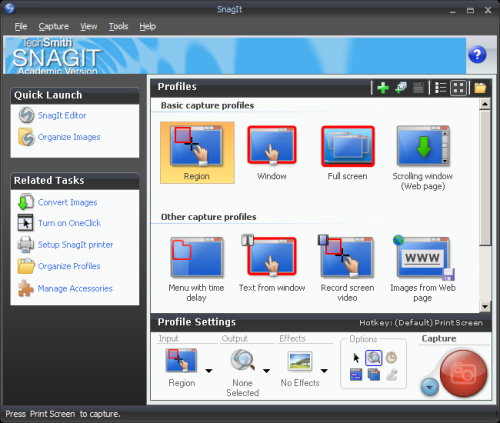Click the Organize Images icon
Image resolution: width=500 pixels, height=423 pixels.
point(26,137)
